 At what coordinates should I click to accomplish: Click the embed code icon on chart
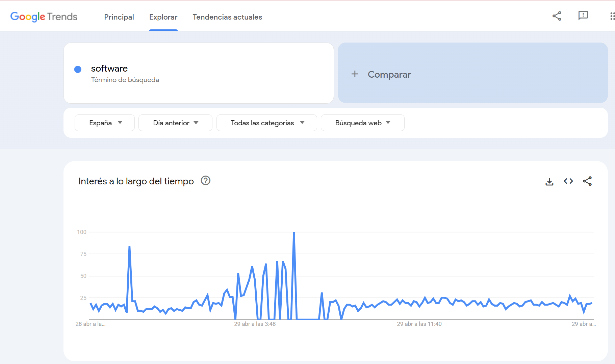(568, 181)
